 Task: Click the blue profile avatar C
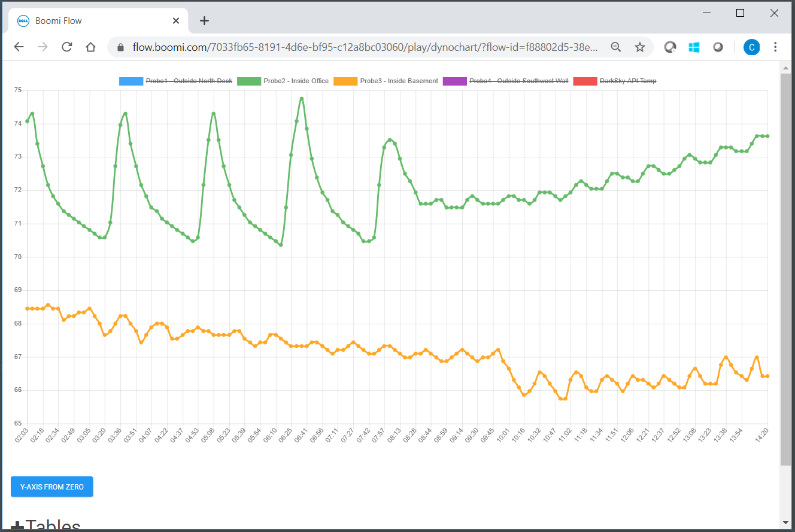pyautogui.click(x=751, y=47)
